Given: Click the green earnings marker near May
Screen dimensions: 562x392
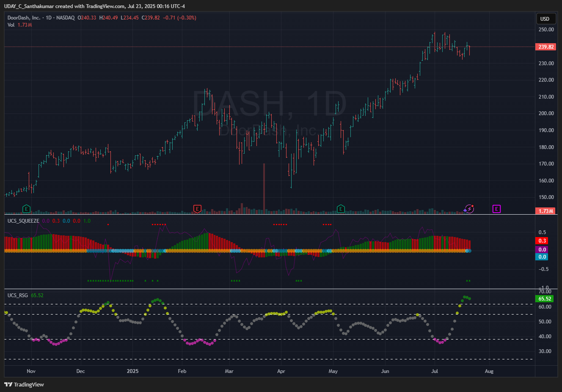Looking at the screenshot, I should (341, 209).
